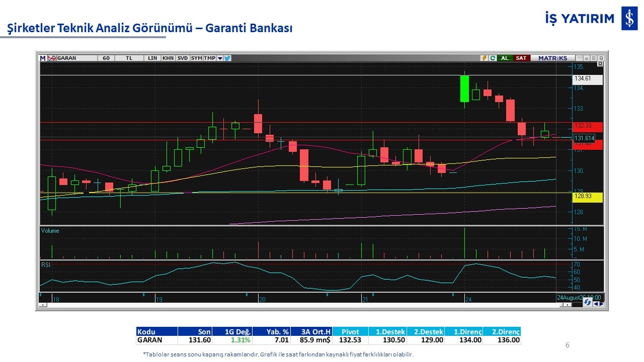
Task: Click the MATRIKS brand button
Action: tap(552, 58)
